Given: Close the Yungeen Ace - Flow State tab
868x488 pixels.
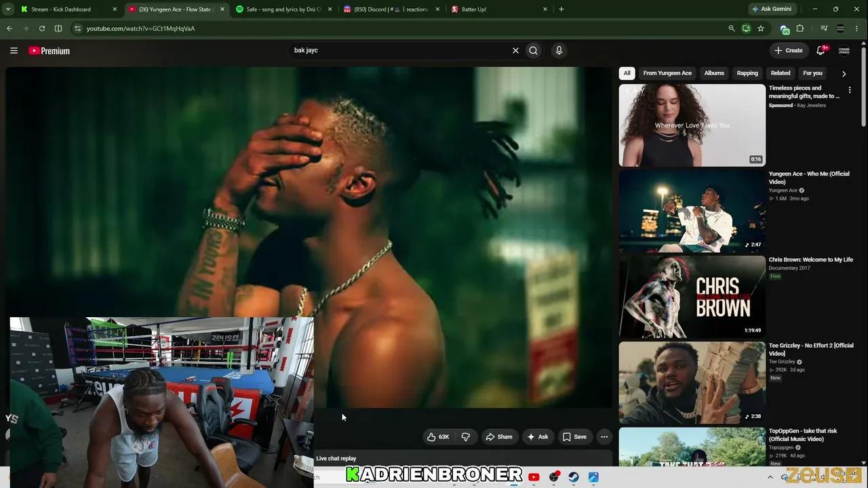Looking at the screenshot, I should (222, 9).
